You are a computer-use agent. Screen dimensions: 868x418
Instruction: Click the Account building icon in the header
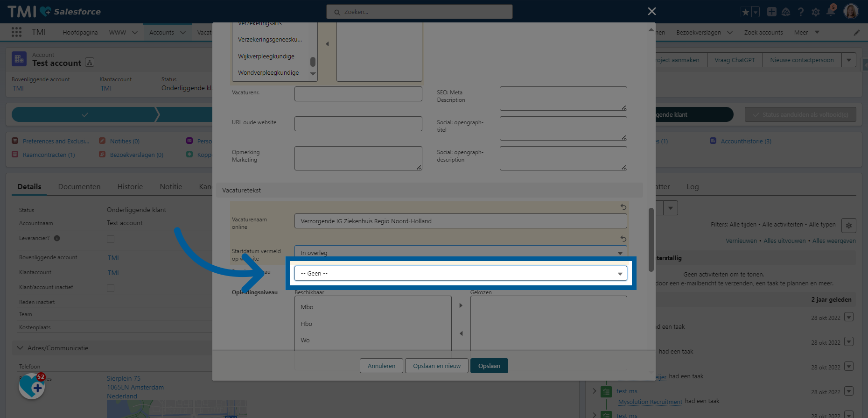tap(19, 59)
